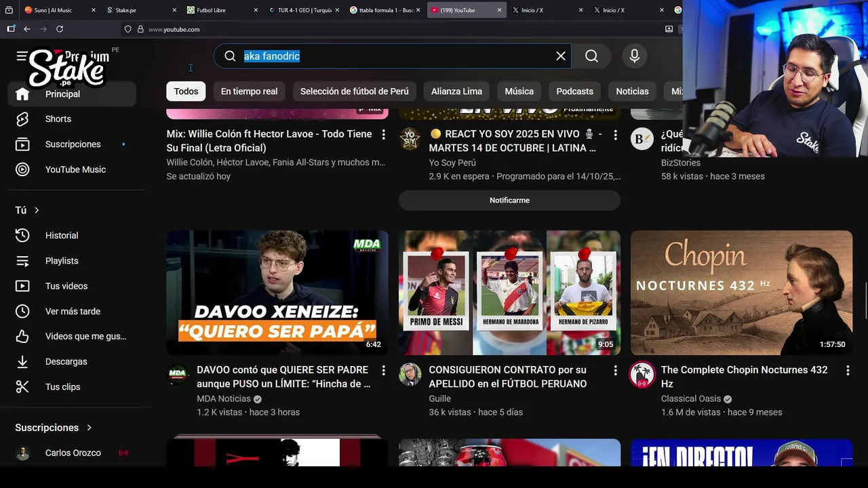Open the Carlos Orozco channel subscription
Viewport: 868px width, 488px height.
pos(72,453)
